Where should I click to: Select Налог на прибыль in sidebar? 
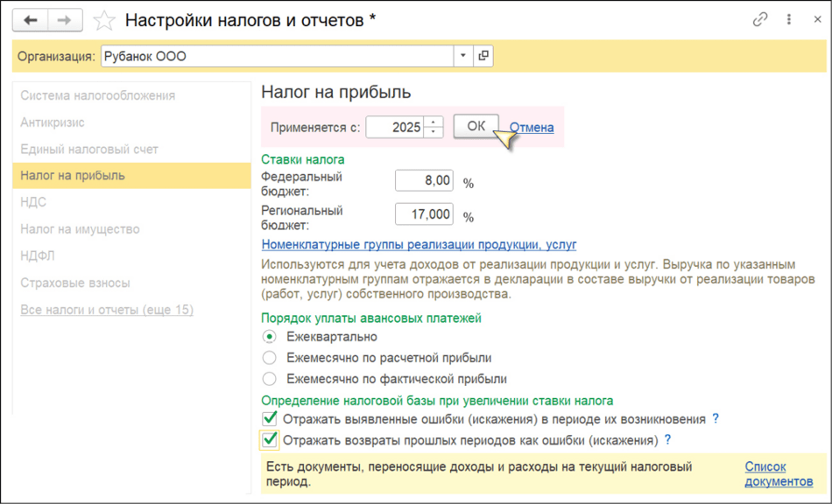pos(131,175)
